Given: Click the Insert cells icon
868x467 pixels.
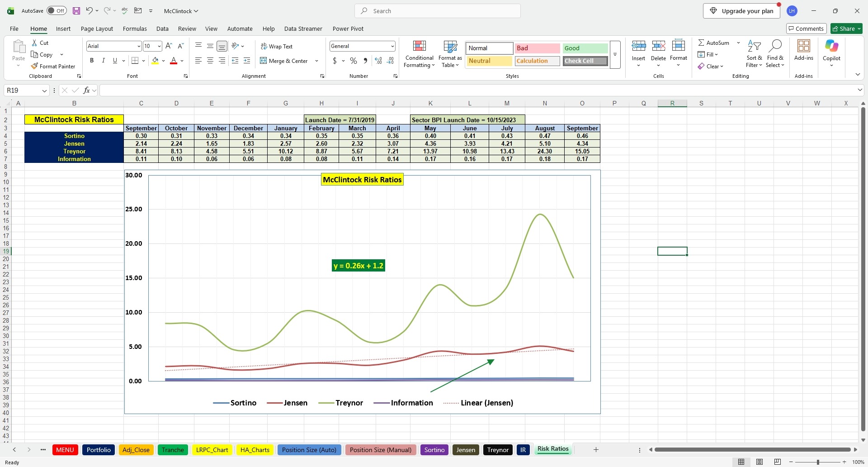Looking at the screenshot, I should click(x=638, y=46).
